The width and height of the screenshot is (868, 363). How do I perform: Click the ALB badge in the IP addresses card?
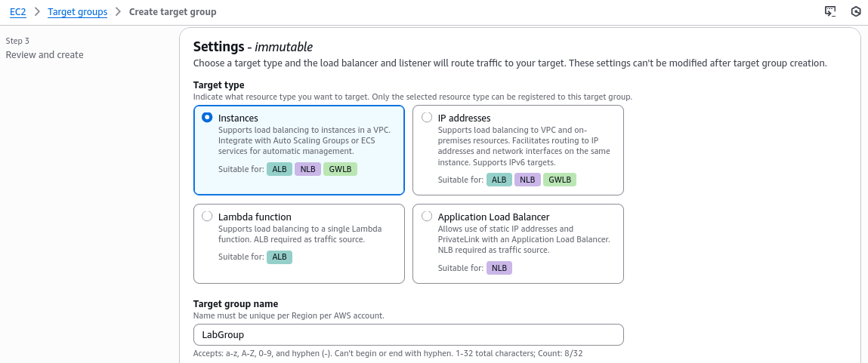tap(499, 180)
